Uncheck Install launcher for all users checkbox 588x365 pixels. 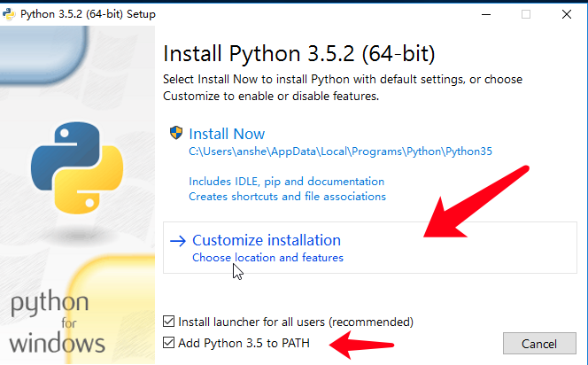click(x=170, y=322)
